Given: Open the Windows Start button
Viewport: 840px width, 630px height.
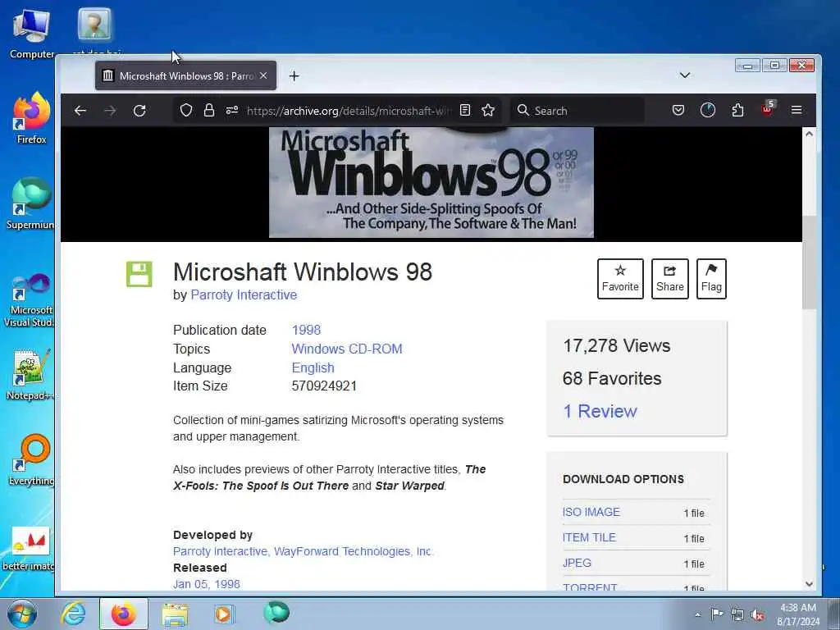Looking at the screenshot, I should point(22,614).
